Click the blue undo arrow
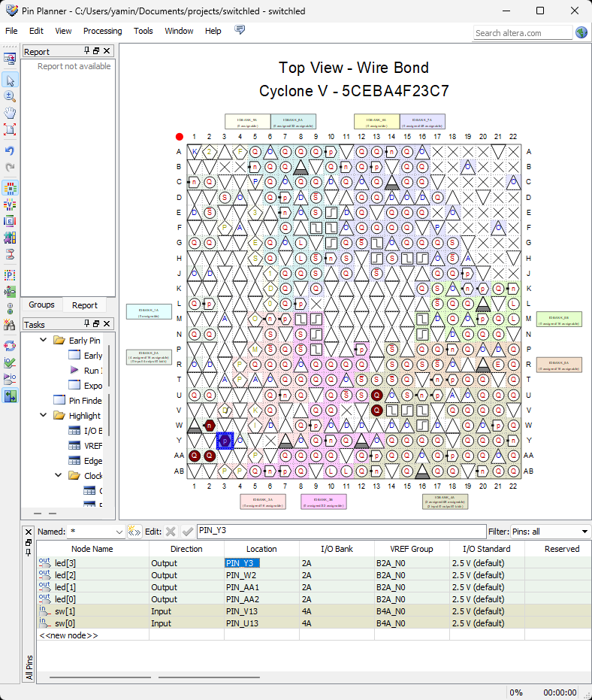This screenshot has width=592, height=700. [x=11, y=150]
